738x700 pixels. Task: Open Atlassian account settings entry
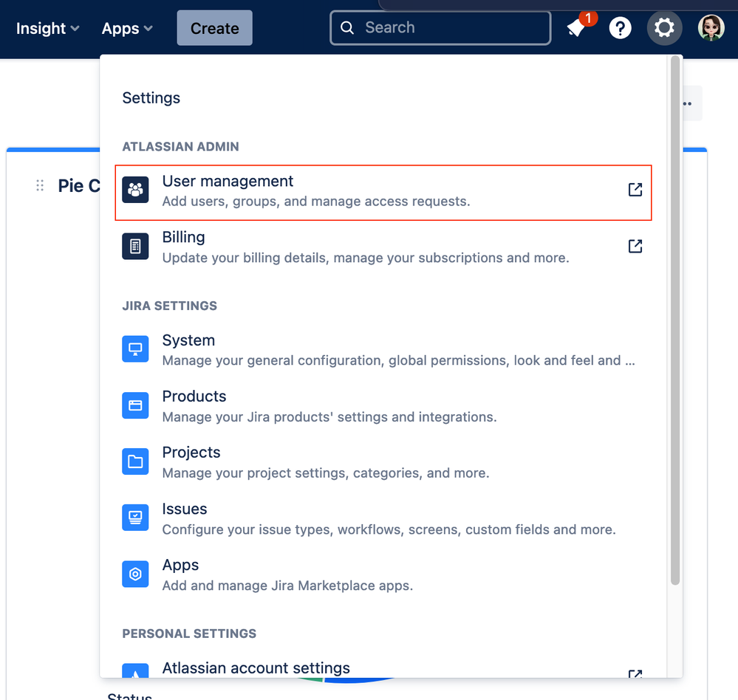point(383,669)
